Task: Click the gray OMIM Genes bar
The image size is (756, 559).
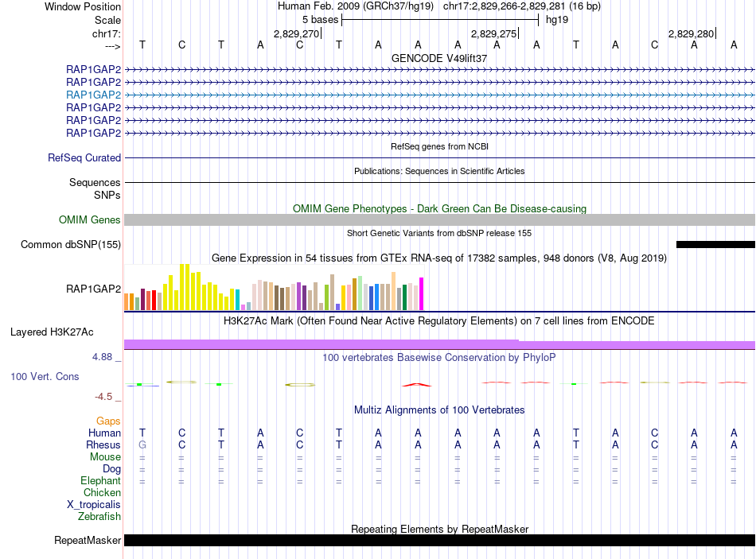Action: point(439,219)
